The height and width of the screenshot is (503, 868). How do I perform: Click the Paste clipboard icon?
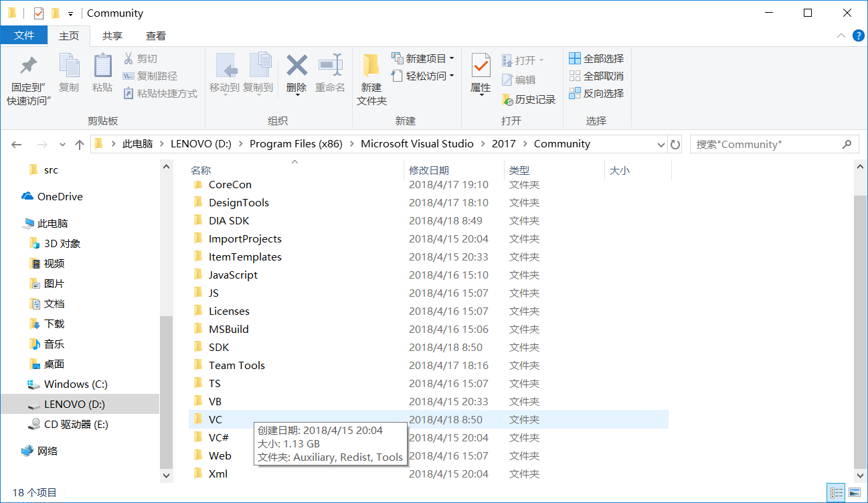pos(102,66)
